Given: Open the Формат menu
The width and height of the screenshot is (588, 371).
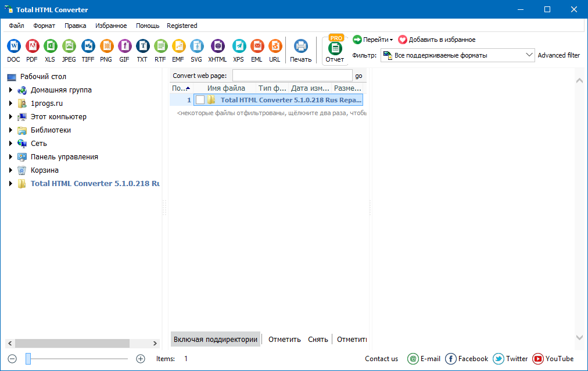Looking at the screenshot, I should tap(44, 26).
